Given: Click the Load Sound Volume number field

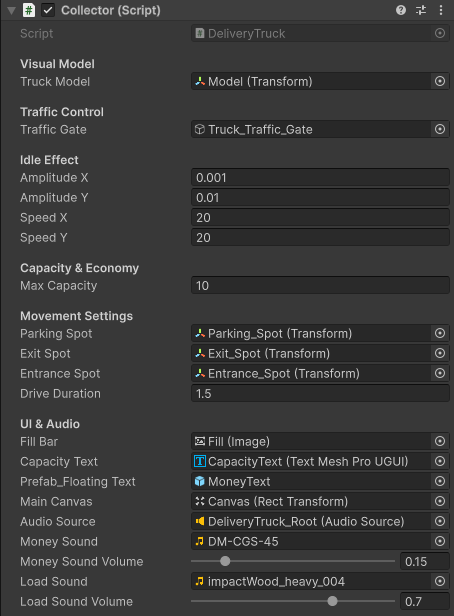Looking at the screenshot, I should tap(425, 601).
